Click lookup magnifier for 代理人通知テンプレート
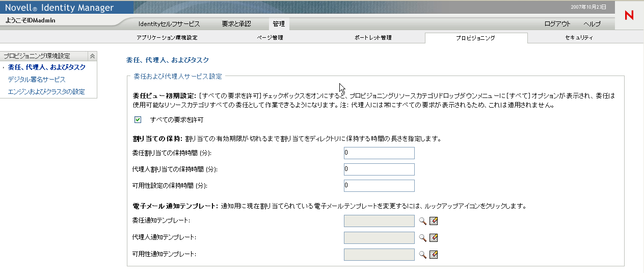 422,238
